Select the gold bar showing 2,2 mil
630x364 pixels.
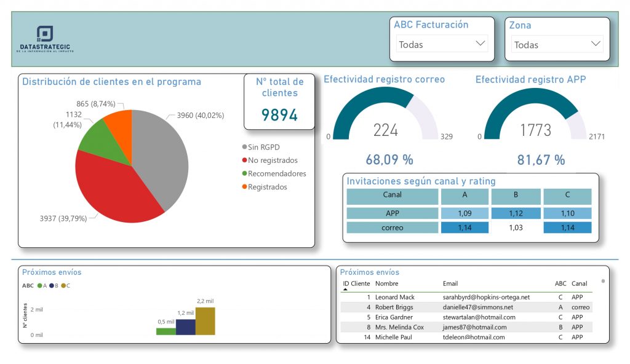tap(205, 321)
